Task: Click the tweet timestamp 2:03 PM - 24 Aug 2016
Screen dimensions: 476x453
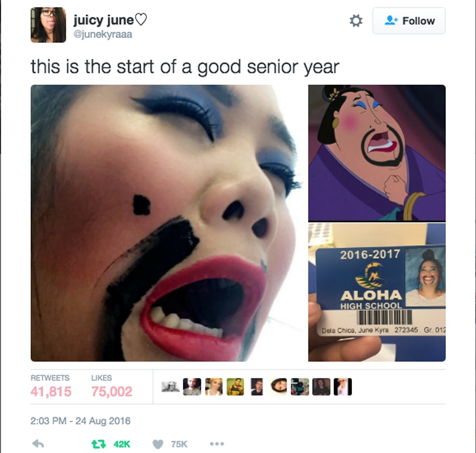Action: click(81, 421)
